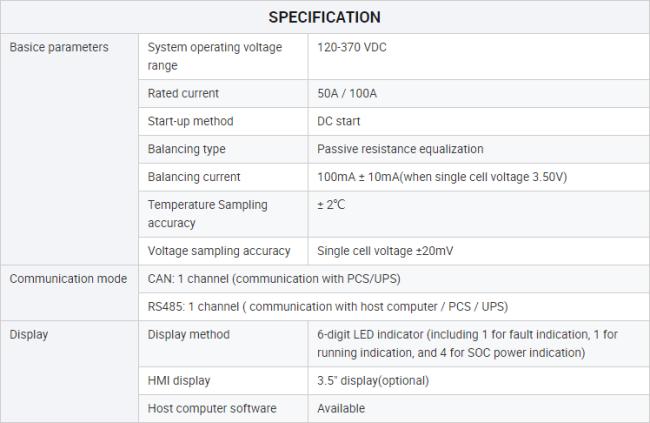
Task: Click the 6-digit LED indicator description
Action: coord(467,343)
